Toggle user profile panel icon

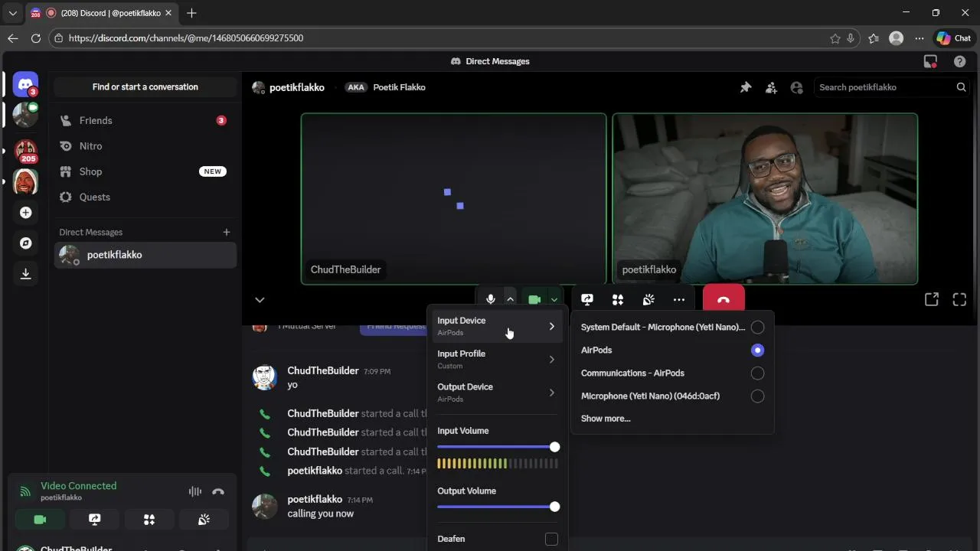click(x=796, y=87)
